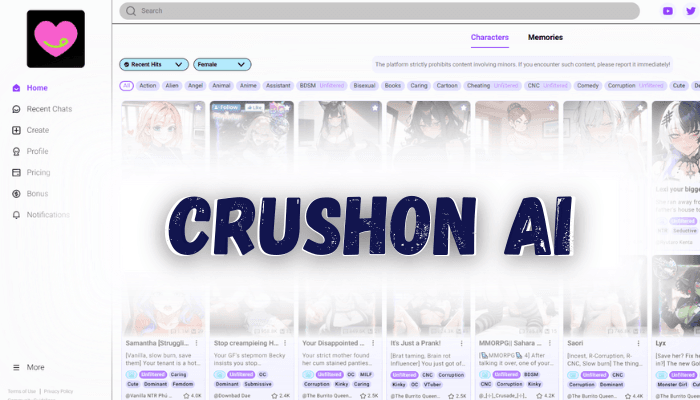
Task: Click the More hamburger icon
Action: tap(16, 367)
